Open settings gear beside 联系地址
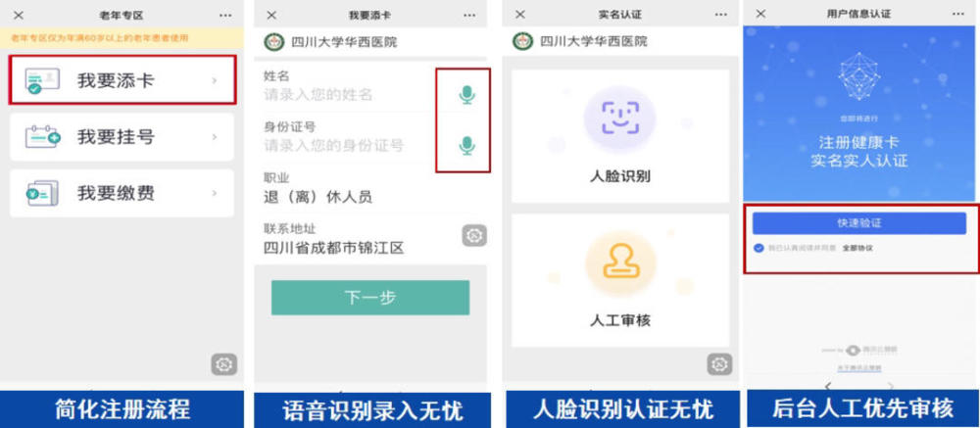The image size is (980, 428). pos(474,236)
